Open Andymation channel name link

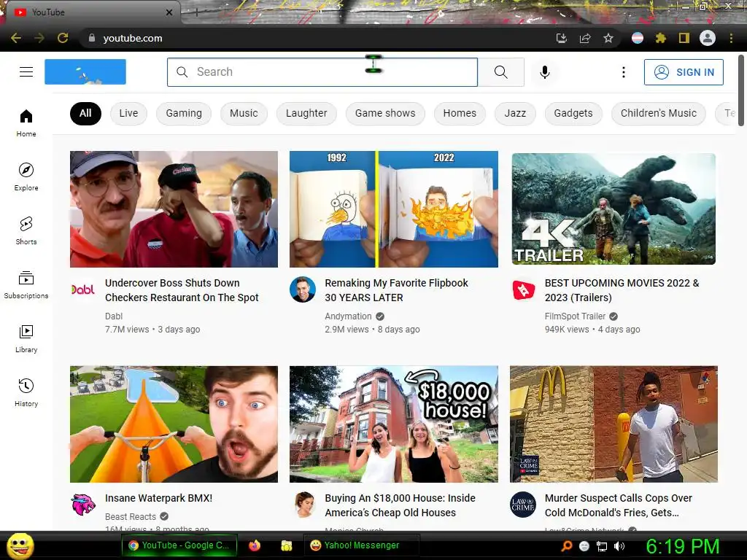pyautogui.click(x=348, y=316)
